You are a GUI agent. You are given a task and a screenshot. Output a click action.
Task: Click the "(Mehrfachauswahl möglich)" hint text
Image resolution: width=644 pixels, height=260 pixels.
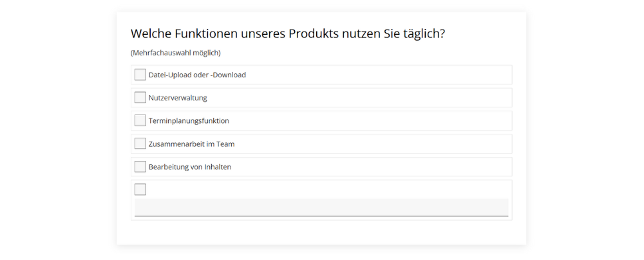pyautogui.click(x=175, y=53)
